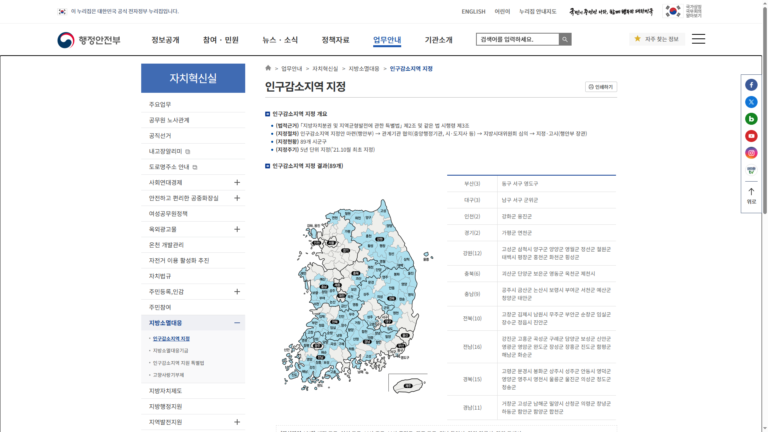Click the calligraphy slogan banner in top bar
768x432 pixels.
pyautogui.click(x=611, y=11)
